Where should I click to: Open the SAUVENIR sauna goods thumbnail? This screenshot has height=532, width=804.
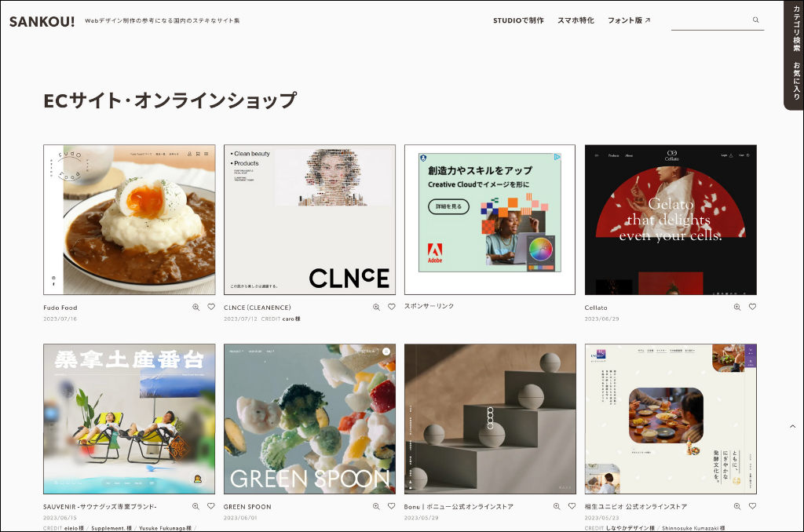[x=130, y=419]
